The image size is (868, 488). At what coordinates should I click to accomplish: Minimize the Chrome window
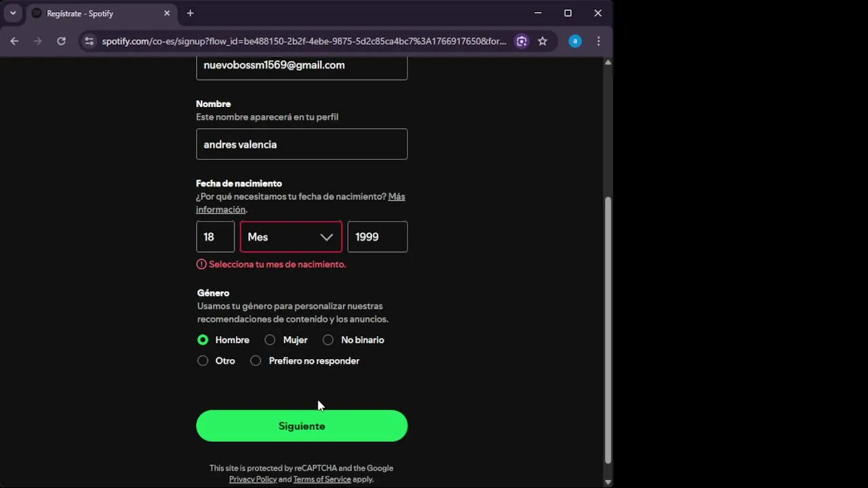pyautogui.click(x=538, y=13)
